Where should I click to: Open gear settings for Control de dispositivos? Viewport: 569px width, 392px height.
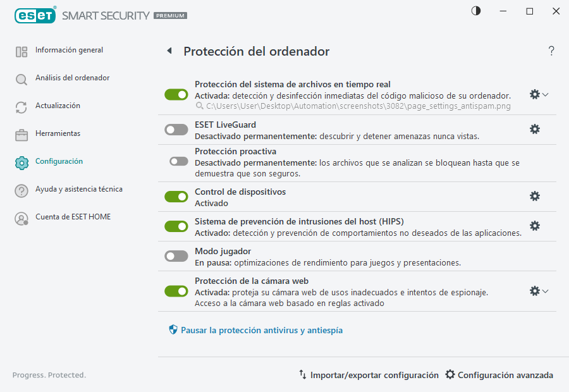tap(535, 196)
